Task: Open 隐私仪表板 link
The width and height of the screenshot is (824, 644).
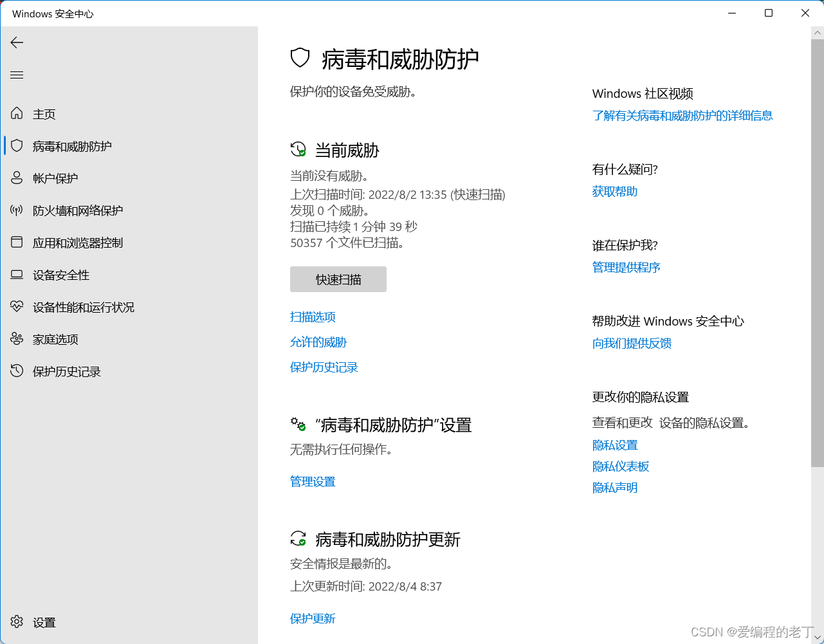Action: [621, 466]
